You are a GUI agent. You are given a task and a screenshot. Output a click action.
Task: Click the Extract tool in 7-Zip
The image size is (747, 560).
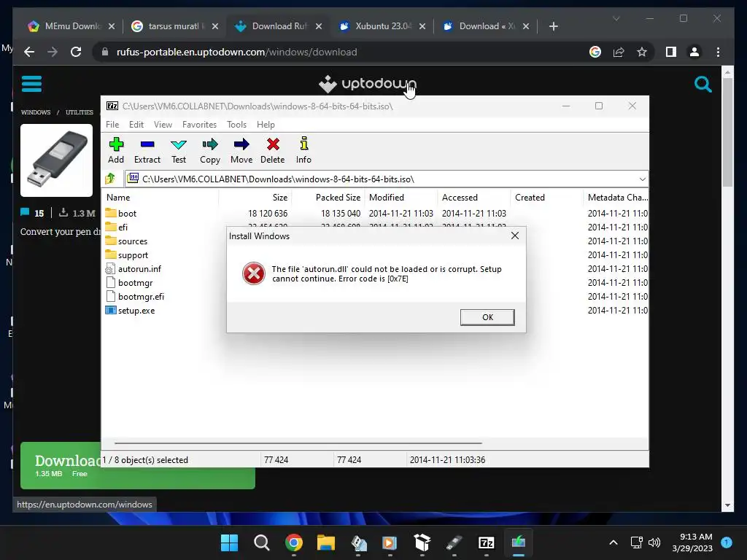pos(147,150)
